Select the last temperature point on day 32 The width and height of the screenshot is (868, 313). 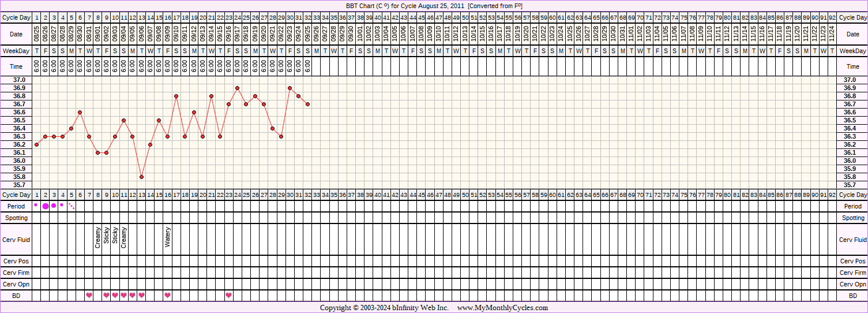tap(307, 104)
